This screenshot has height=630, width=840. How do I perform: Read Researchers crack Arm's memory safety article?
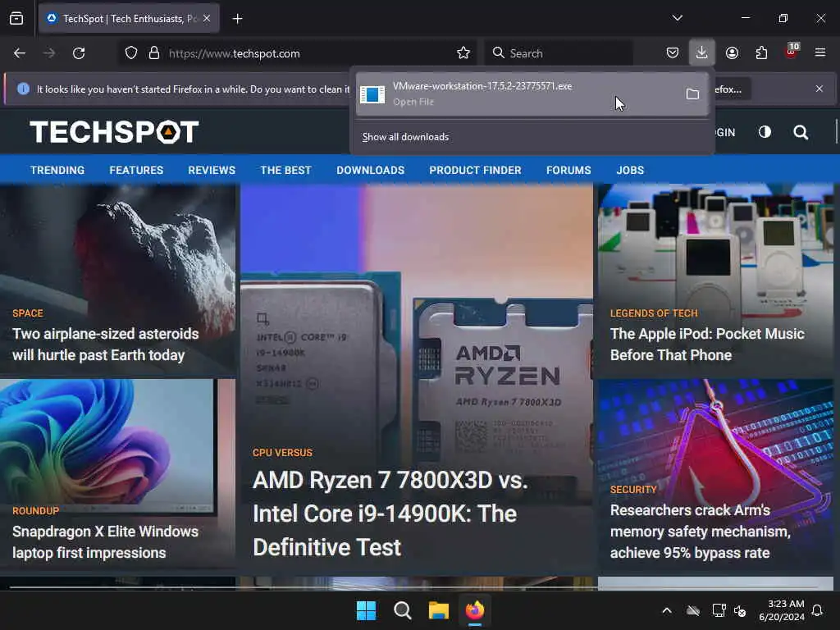[701, 532]
